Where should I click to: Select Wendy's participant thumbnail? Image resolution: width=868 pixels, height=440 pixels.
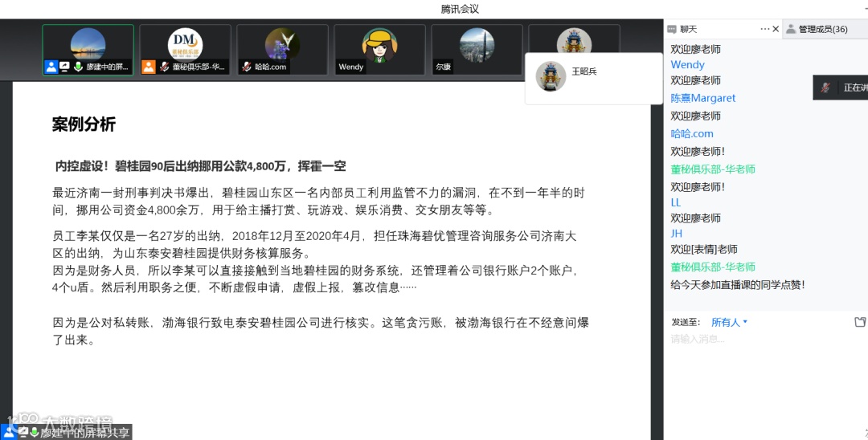[379, 50]
